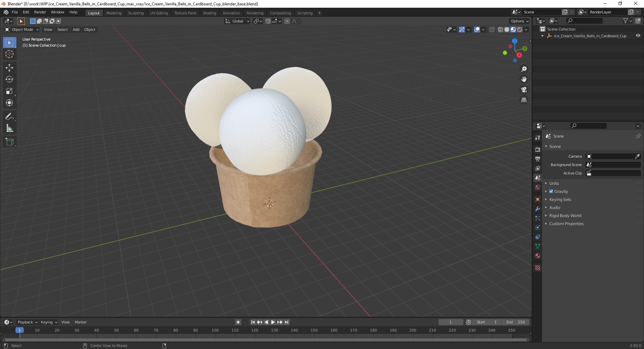This screenshot has width=644, height=349.
Task: Open the viewport Options dropdown
Action: click(x=519, y=21)
